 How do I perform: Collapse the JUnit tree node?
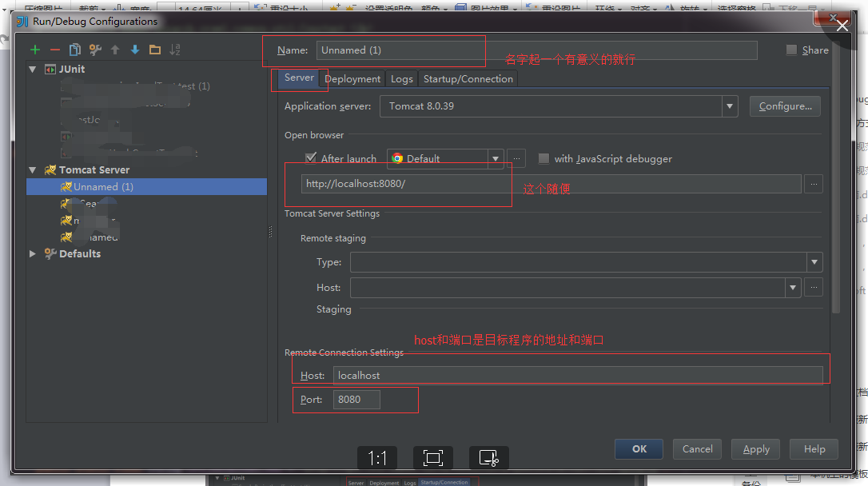point(33,70)
